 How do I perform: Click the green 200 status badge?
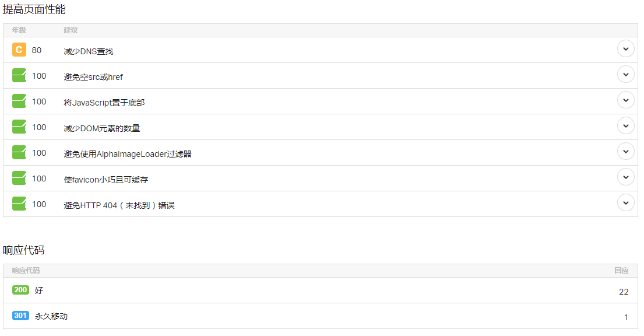pyautogui.click(x=20, y=290)
